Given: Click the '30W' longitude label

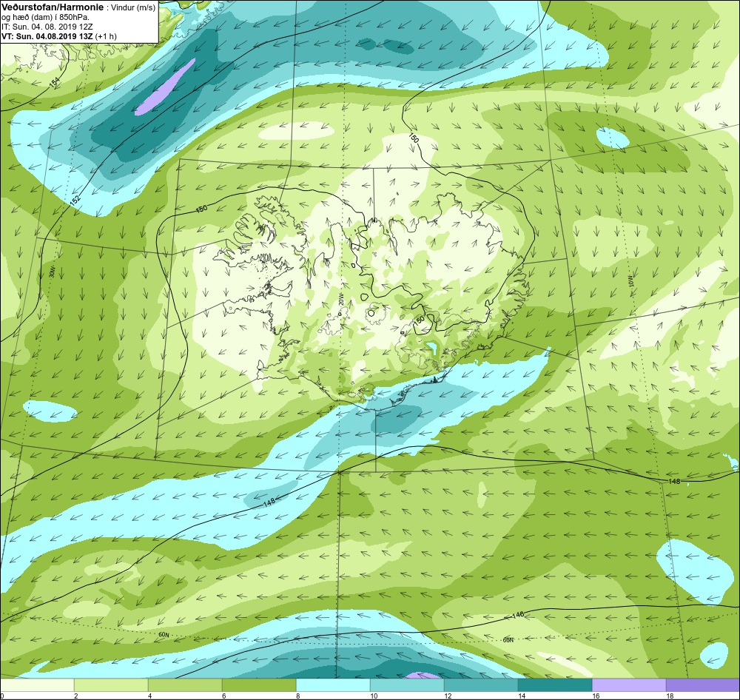Looking at the screenshot, I should click(52, 272).
